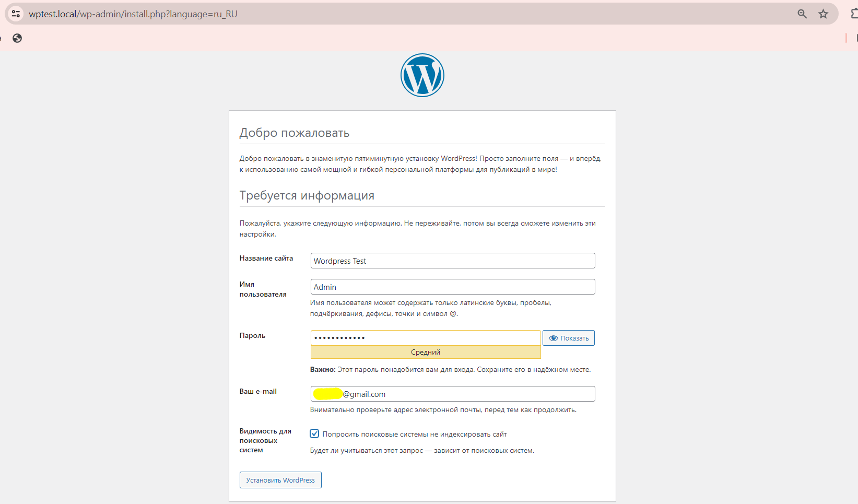Click 'Внимательно проверьте адрес' hint text
This screenshot has height=504, width=858.
click(443, 409)
